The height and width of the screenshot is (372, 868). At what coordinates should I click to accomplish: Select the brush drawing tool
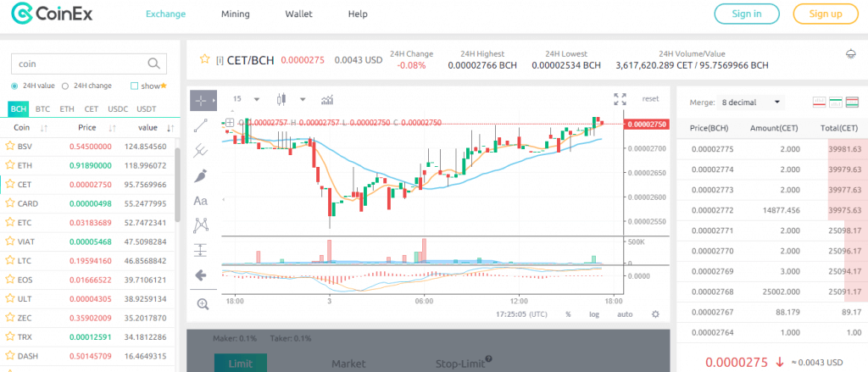(x=201, y=175)
